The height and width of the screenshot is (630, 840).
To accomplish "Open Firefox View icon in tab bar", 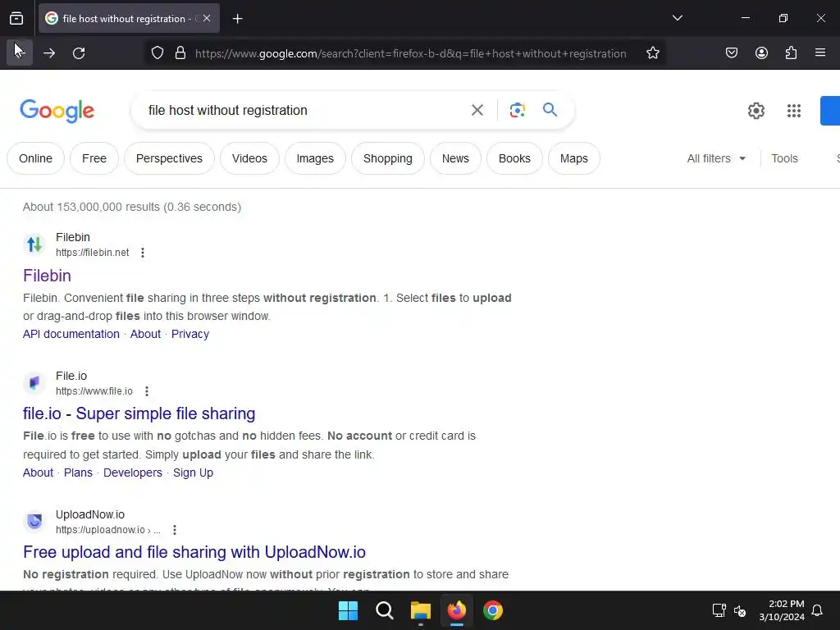I will click(x=16, y=19).
